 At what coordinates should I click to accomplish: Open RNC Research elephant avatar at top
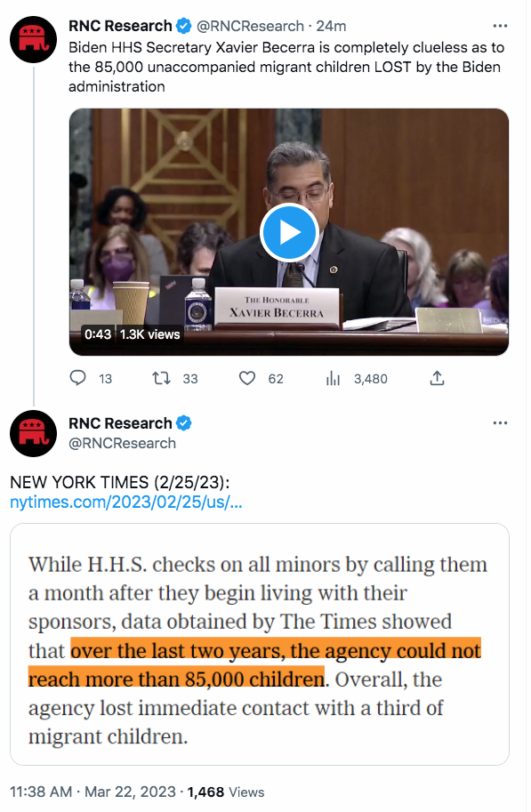(34, 39)
